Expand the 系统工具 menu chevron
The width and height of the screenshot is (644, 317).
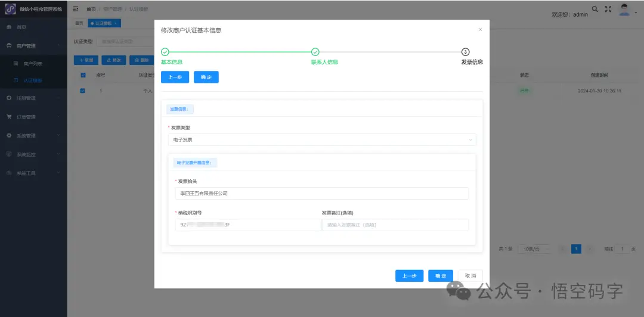coord(59,173)
